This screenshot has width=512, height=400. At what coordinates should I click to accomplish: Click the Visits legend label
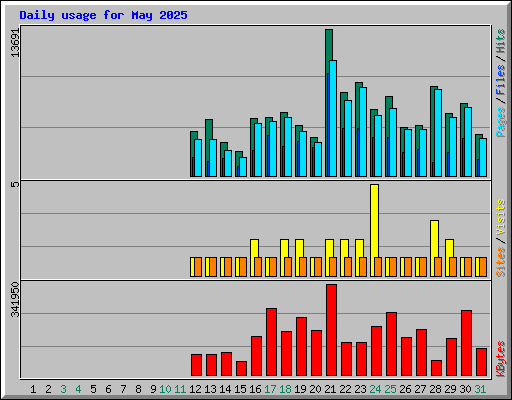tap(501, 218)
